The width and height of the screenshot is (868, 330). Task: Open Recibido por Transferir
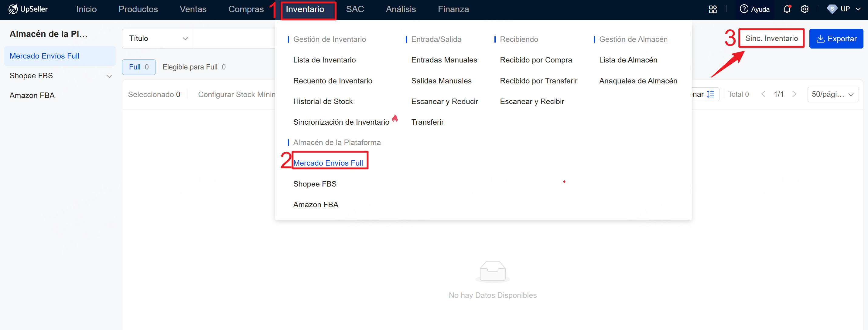(538, 81)
